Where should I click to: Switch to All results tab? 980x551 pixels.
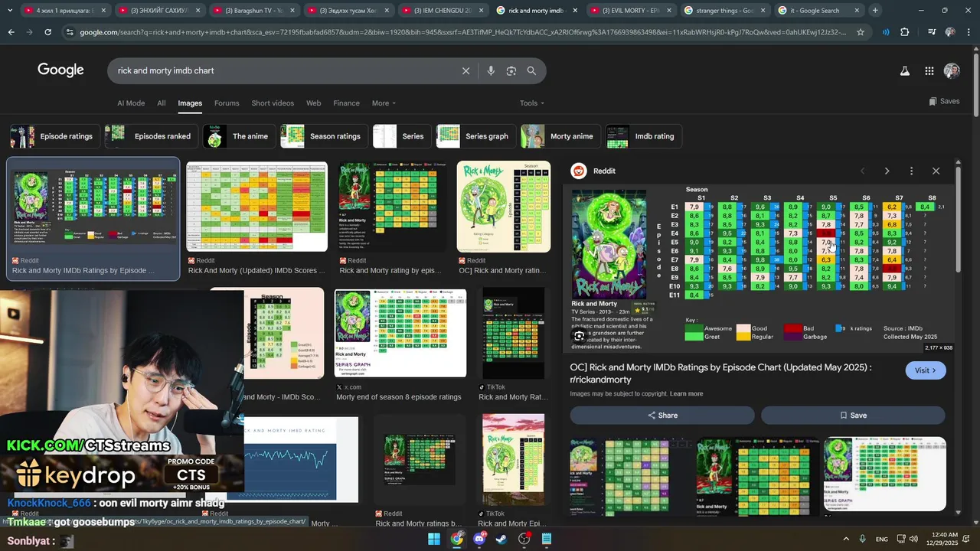162,103
